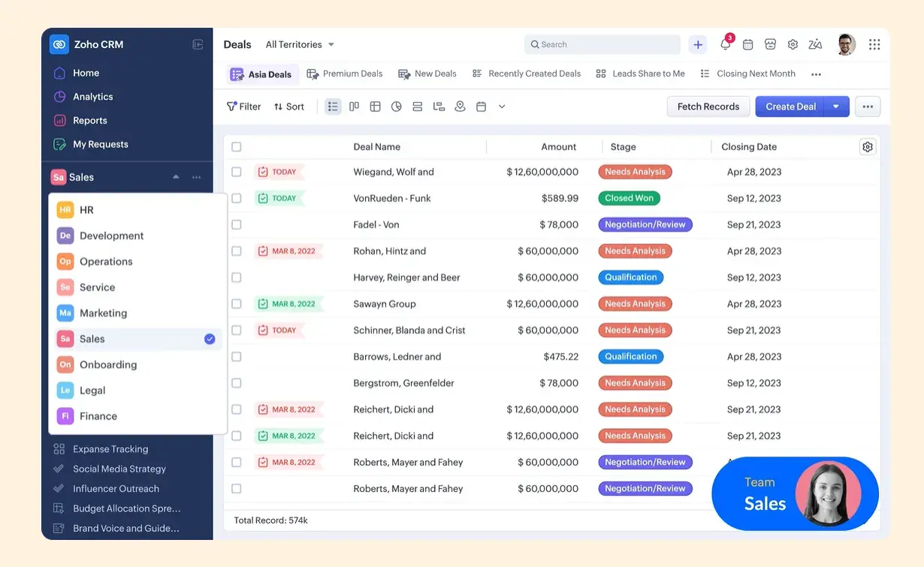924x567 pixels.
Task: Open the user profile avatar
Action: coord(846,44)
